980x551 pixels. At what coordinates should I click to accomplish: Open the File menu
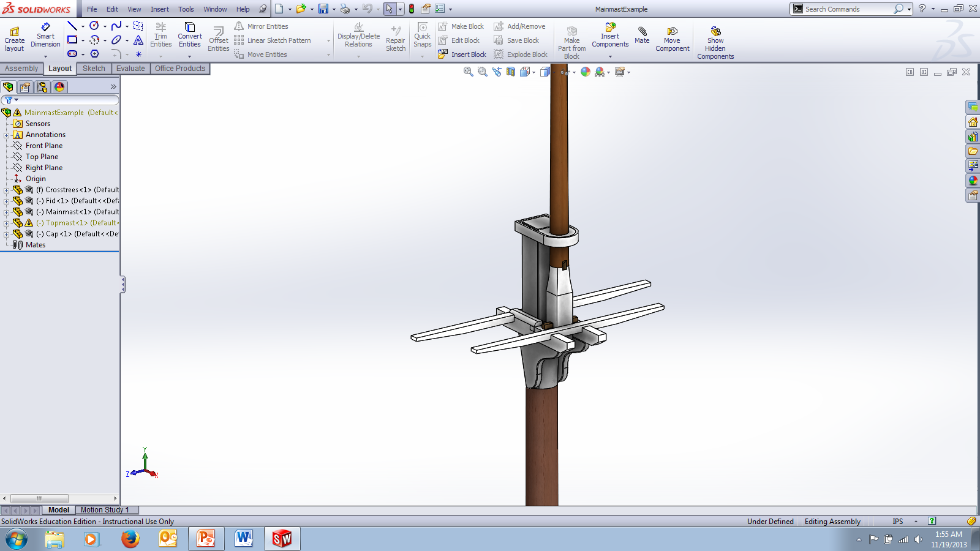92,9
